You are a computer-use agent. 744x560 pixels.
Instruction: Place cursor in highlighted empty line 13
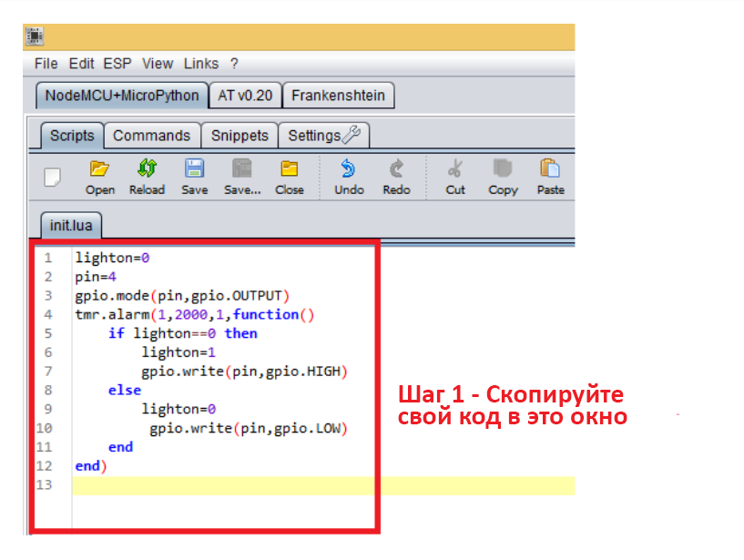323,485
